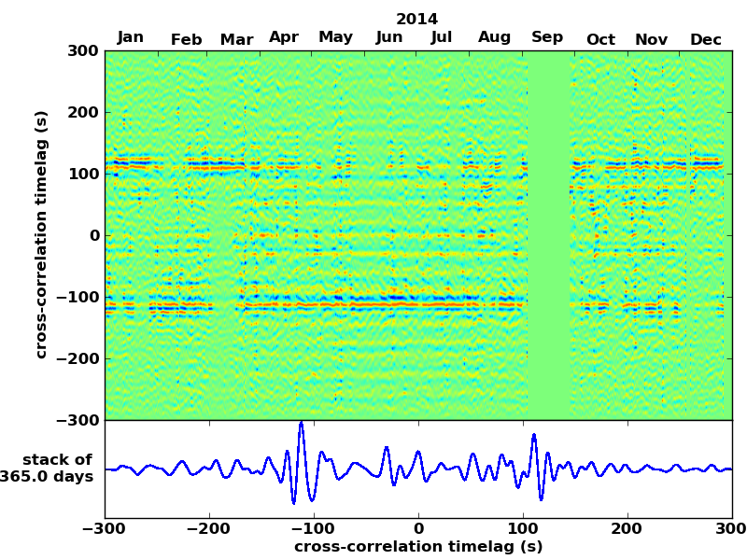Select the Jan month label
Image resolution: width=747 pixels, height=560 pixels.
pyautogui.click(x=131, y=37)
